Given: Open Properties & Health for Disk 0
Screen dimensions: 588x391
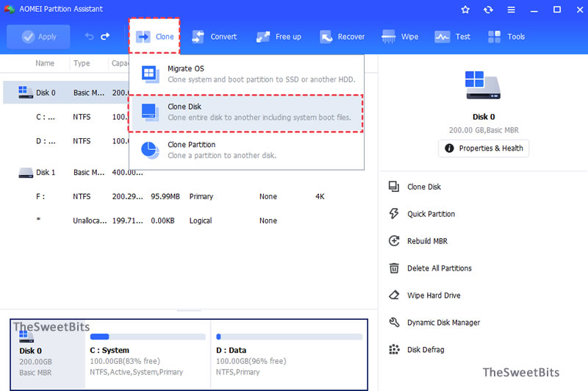Looking at the screenshot, I should pos(484,148).
